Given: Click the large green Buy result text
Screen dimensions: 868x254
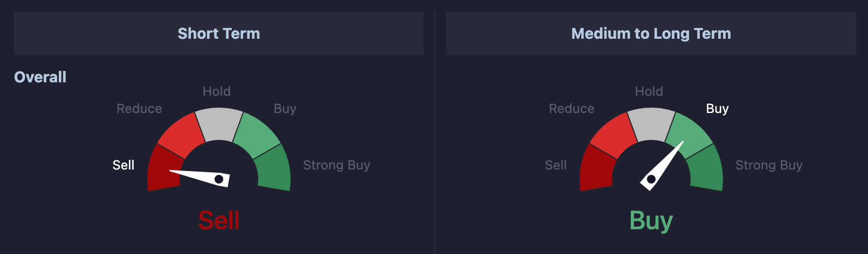Looking at the screenshot, I should click(651, 221).
